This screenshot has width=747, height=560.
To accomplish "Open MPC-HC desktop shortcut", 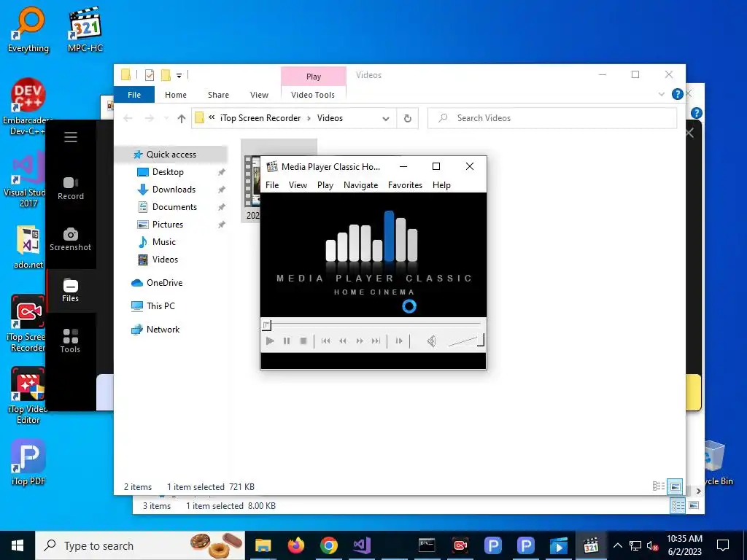I will [x=85, y=29].
